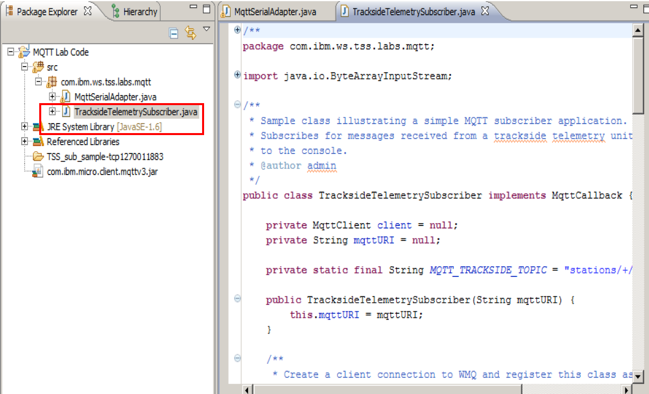The image size is (649, 394).
Task: Click folder icon of TSS_sub_sample-tcp1270011883
Action: click(x=38, y=156)
